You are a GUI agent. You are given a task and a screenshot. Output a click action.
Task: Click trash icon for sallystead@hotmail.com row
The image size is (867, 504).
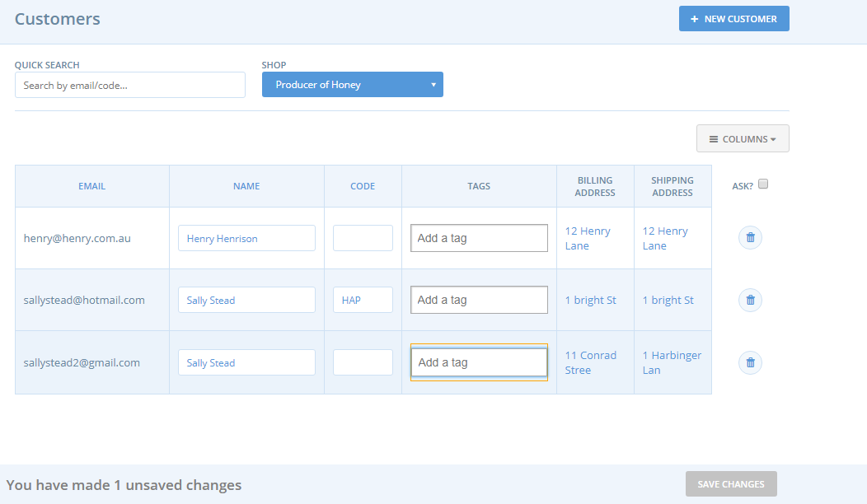pos(750,300)
